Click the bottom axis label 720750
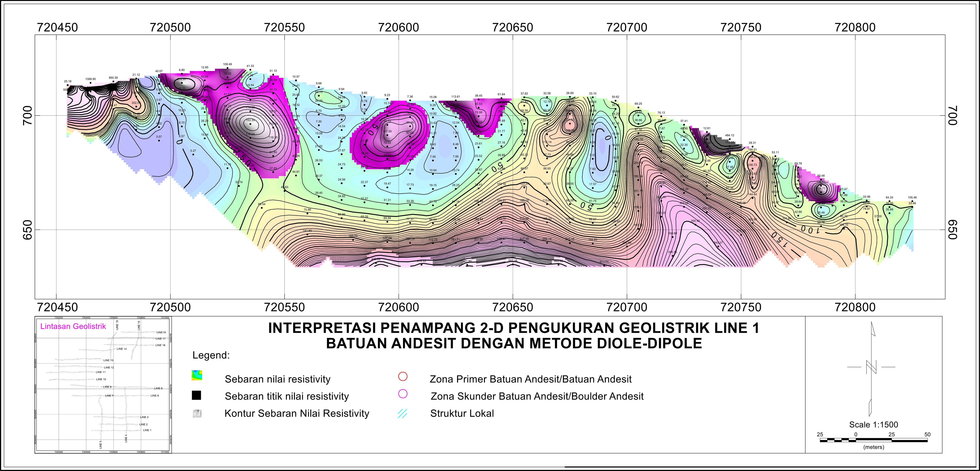 pos(741,307)
